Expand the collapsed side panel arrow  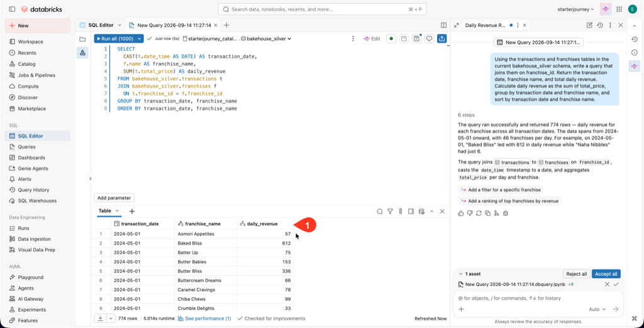91,178
